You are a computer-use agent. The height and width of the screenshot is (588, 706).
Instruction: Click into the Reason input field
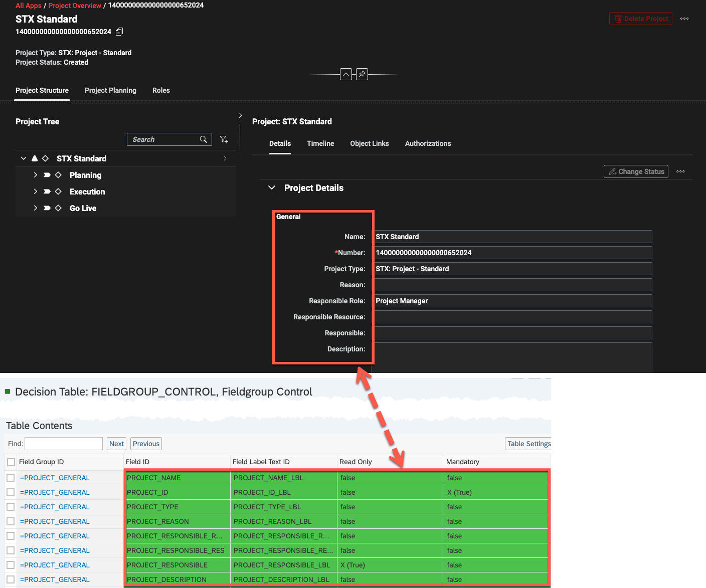(512, 285)
